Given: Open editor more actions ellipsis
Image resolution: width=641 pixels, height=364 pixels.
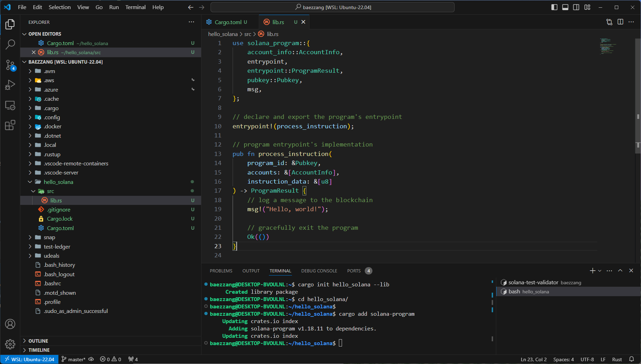Looking at the screenshot, I should [631, 22].
